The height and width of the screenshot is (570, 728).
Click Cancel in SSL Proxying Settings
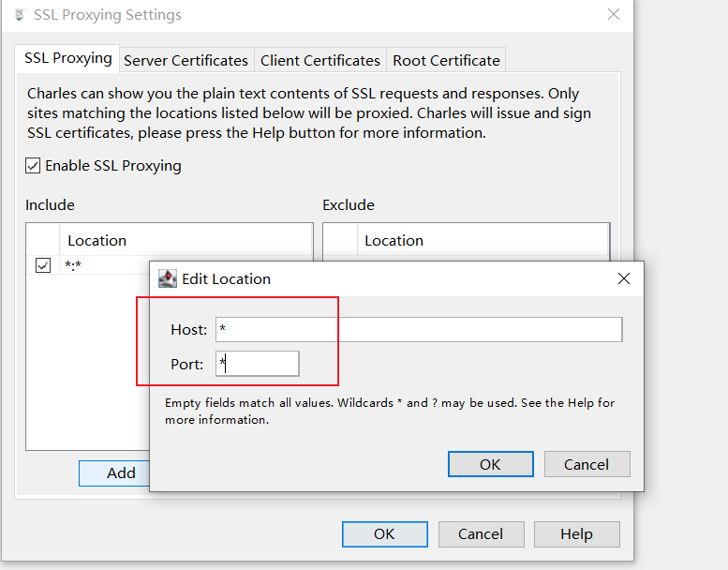(481, 533)
